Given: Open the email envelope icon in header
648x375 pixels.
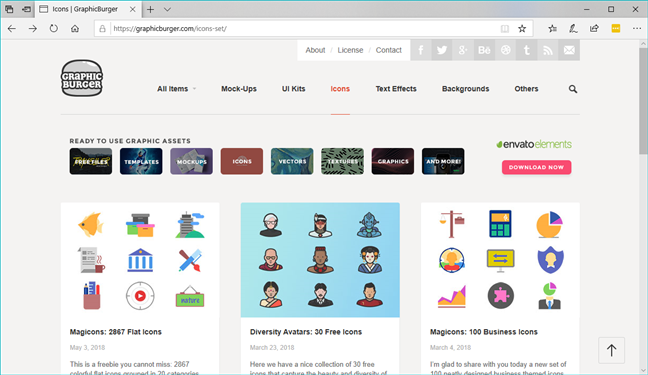Looking at the screenshot, I should tap(569, 50).
